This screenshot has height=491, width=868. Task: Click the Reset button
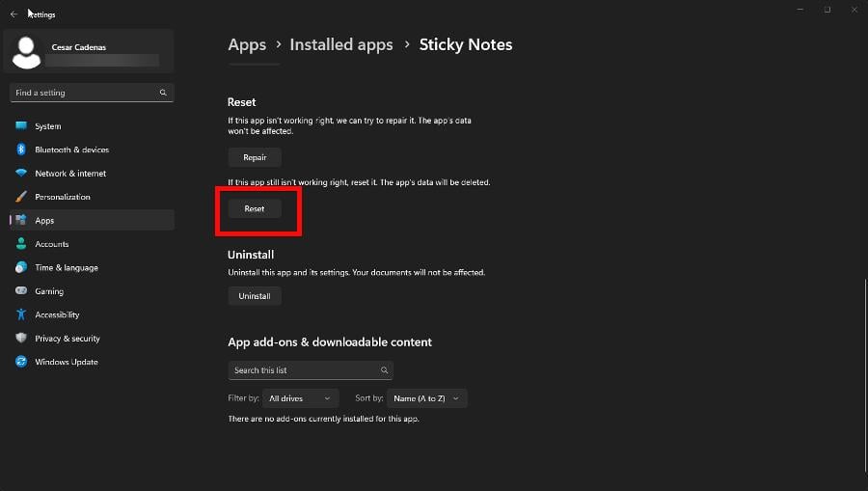tap(255, 208)
